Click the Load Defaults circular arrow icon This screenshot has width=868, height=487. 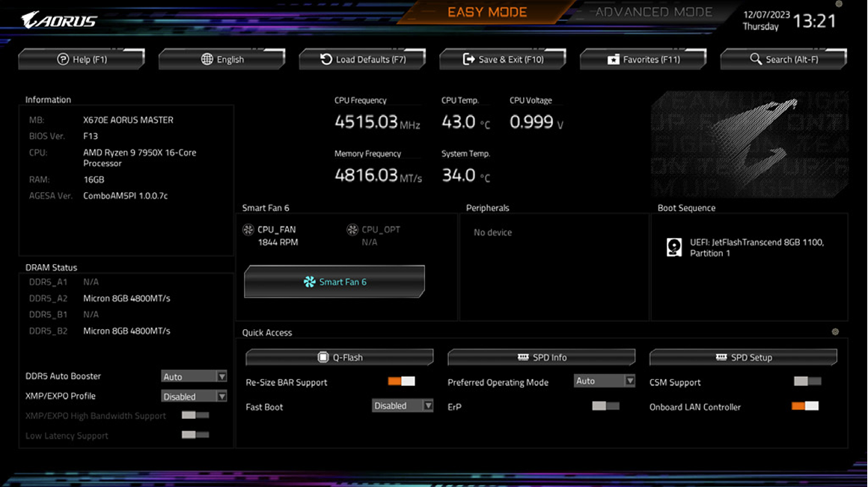tap(326, 59)
